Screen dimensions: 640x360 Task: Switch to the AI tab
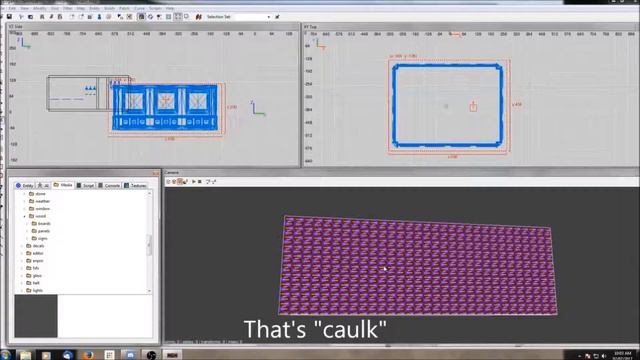pyautogui.click(x=43, y=185)
